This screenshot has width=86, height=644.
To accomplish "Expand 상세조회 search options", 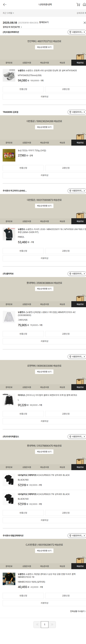I will (x=81, y=13).
